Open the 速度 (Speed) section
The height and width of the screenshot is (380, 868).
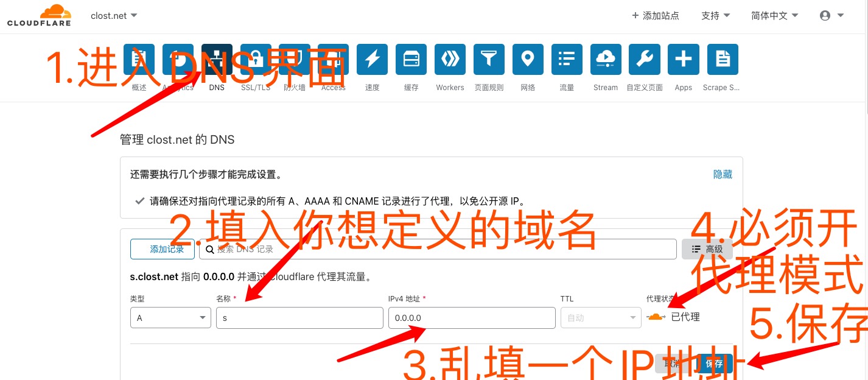[x=372, y=59]
